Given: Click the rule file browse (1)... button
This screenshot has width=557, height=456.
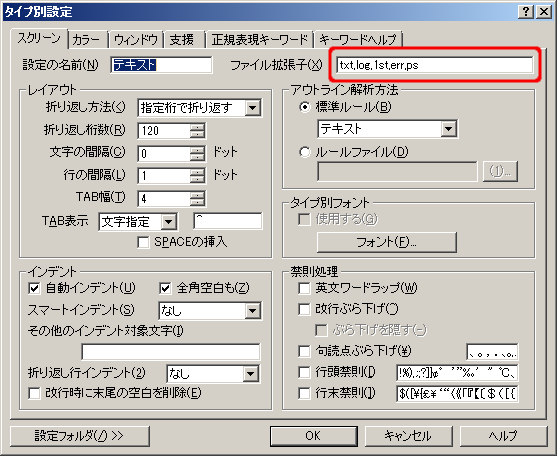Looking at the screenshot, I should (500, 172).
